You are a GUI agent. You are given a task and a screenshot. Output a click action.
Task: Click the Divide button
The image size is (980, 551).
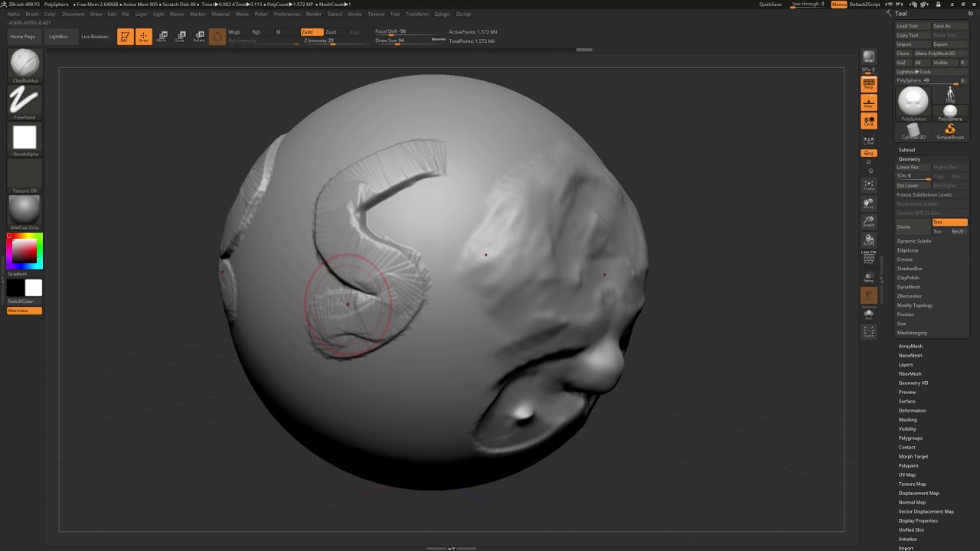[913, 227]
